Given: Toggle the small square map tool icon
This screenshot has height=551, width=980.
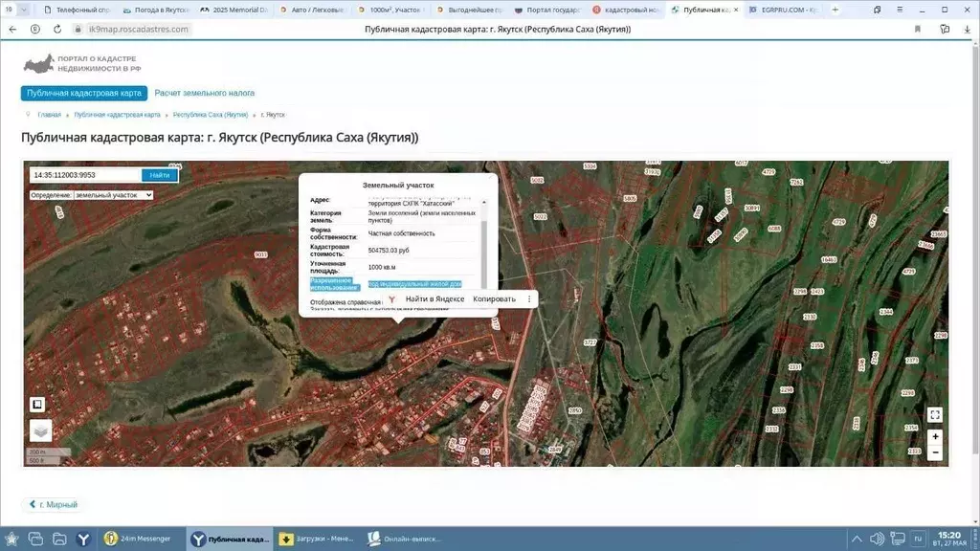Looking at the screenshot, I should pyautogui.click(x=37, y=404).
